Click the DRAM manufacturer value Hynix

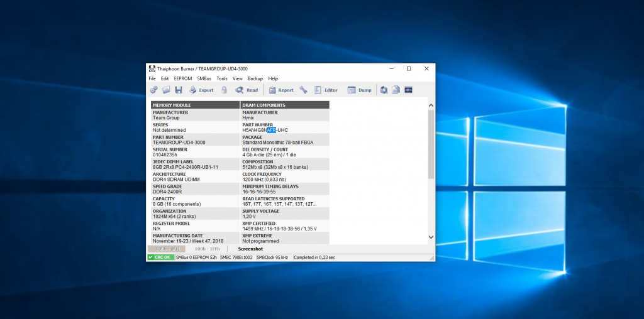[248, 118]
